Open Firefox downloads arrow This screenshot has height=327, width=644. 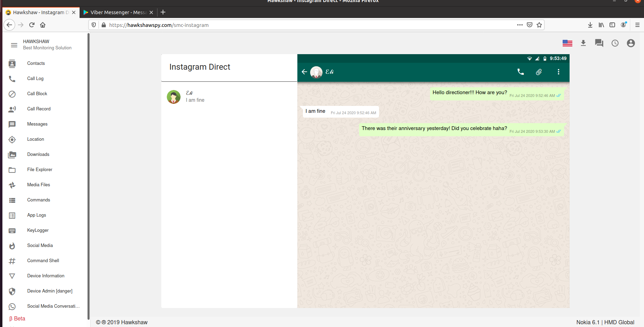590,25
